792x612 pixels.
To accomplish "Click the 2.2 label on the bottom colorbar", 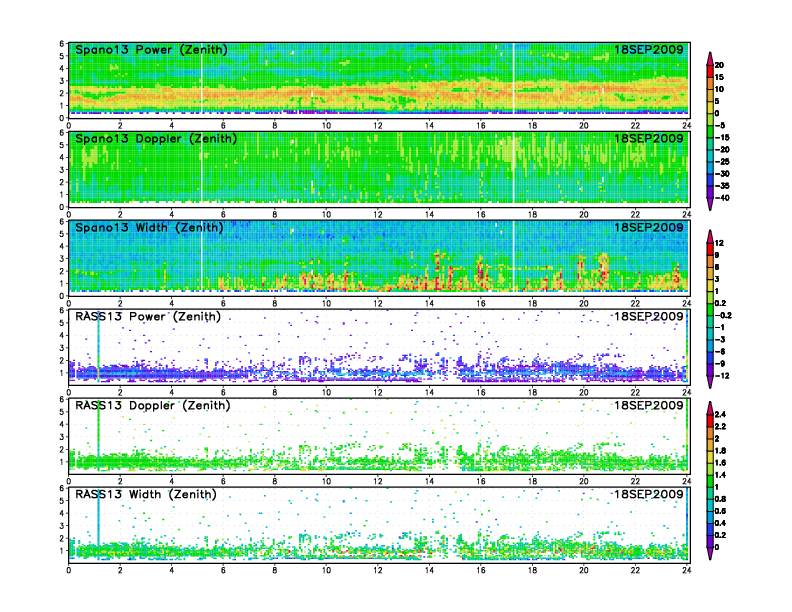I will click(x=720, y=427).
